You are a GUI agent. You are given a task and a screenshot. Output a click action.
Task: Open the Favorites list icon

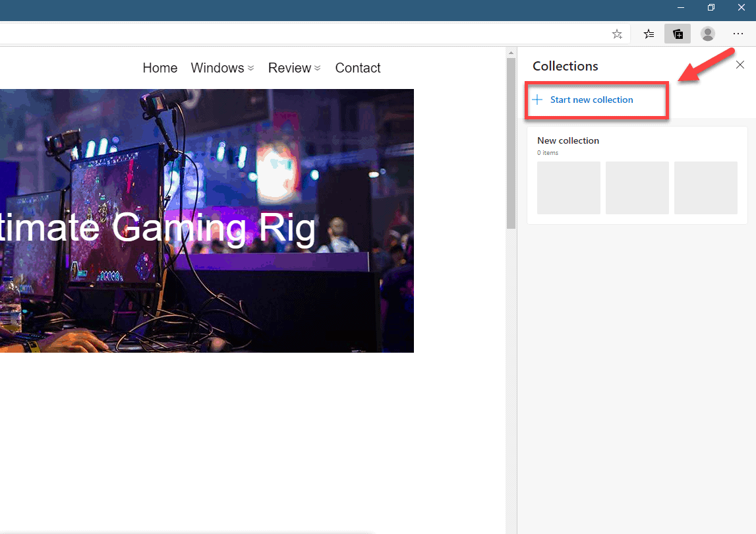(x=649, y=34)
